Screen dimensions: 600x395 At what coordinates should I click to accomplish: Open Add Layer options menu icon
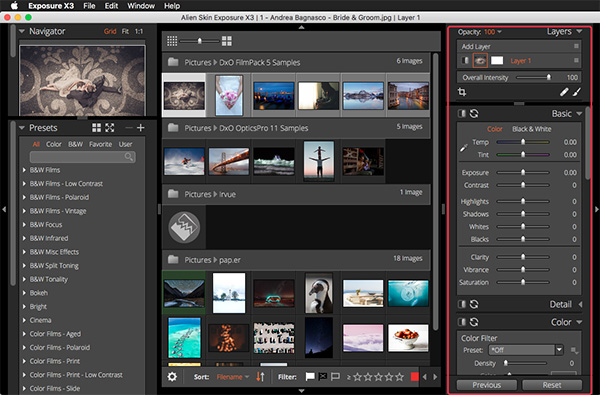coord(576,46)
